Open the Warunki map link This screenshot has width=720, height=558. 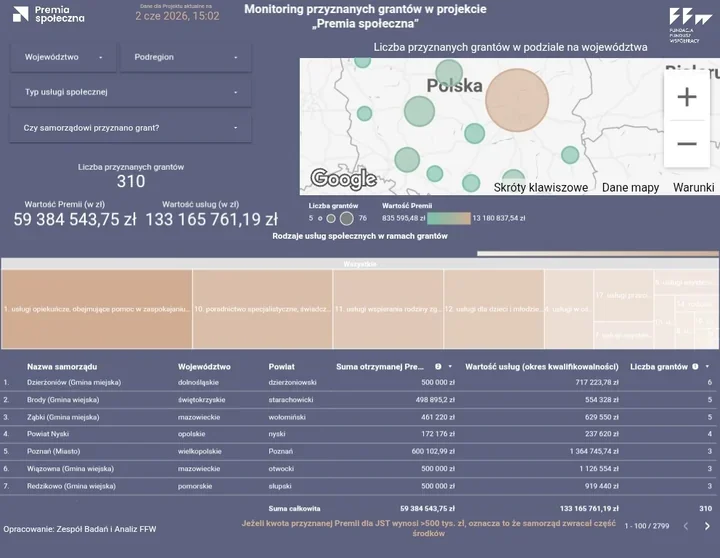point(693,187)
